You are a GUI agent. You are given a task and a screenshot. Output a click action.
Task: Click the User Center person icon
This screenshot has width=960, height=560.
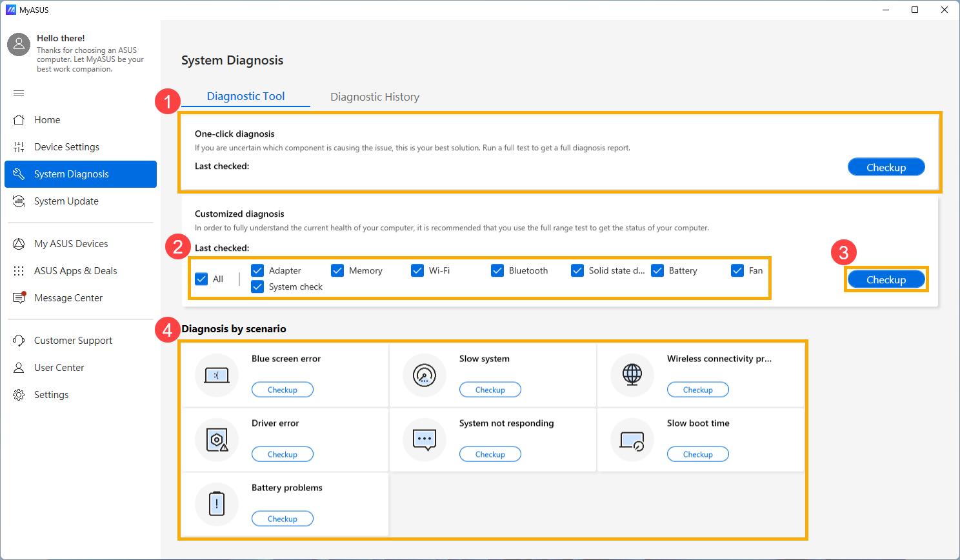(19, 368)
